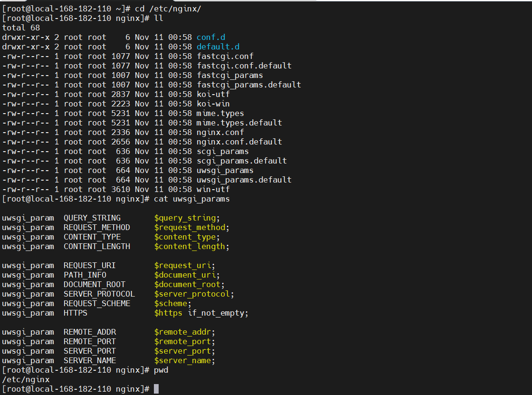Viewport: 532px width, 395px height.
Task: Select the REQUEST_SCHEME parameter name
Action: tap(97, 304)
